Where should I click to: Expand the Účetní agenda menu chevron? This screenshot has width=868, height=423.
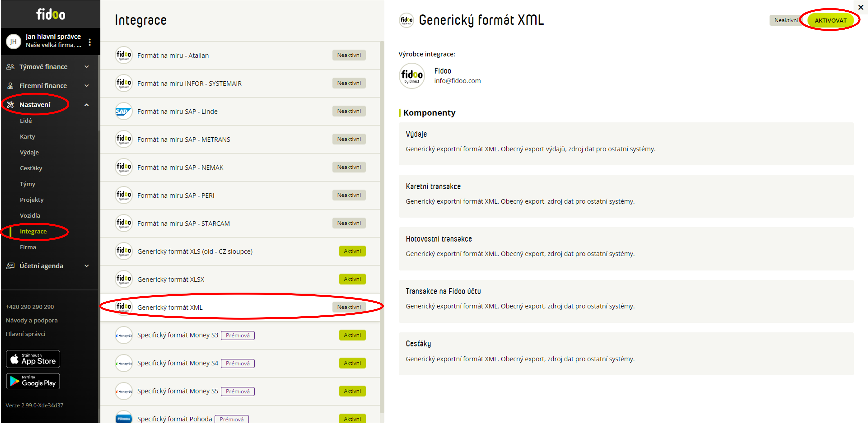87,266
